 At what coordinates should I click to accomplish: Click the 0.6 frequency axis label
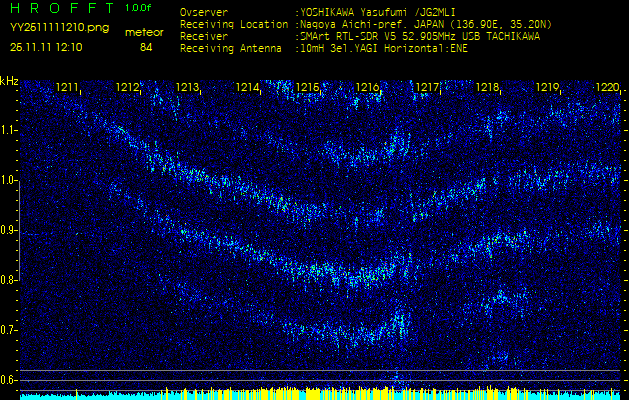pyautogui.click(x=9, y=379)
